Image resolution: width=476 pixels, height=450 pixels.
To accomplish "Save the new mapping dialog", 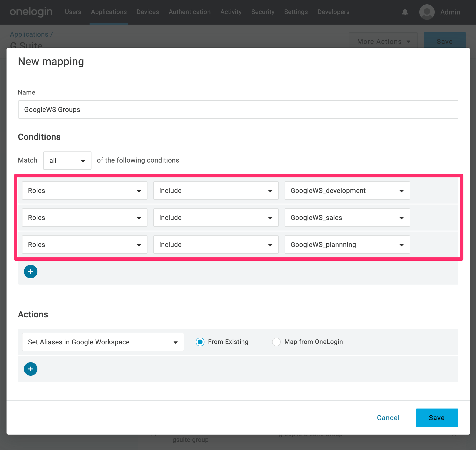I will pos(437,418).
